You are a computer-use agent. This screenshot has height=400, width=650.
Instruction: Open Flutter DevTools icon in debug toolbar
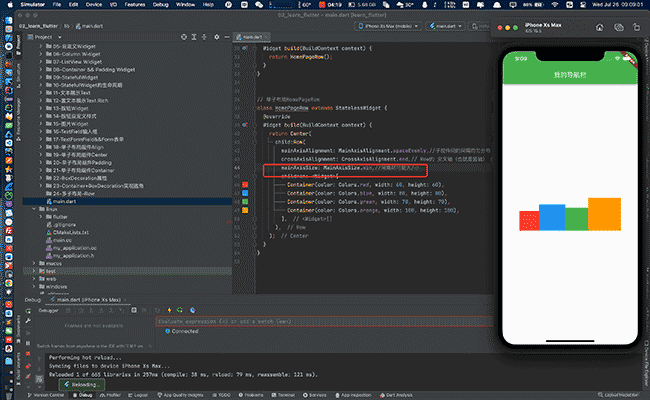click(192, 310)
